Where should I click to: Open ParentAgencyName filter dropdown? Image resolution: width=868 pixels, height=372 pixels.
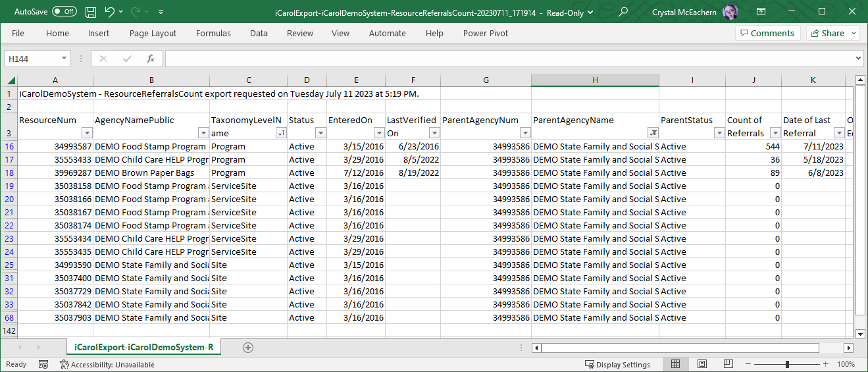coord(652,133)
